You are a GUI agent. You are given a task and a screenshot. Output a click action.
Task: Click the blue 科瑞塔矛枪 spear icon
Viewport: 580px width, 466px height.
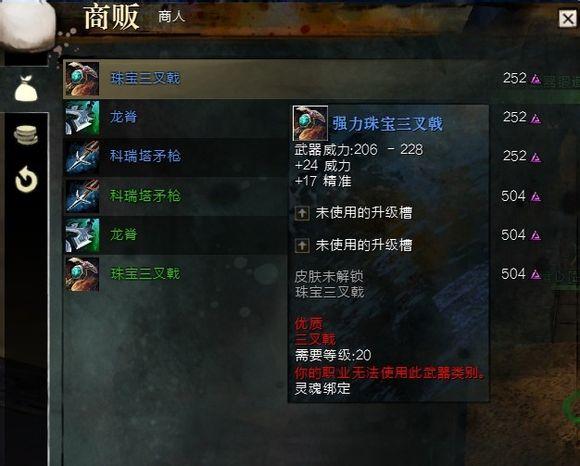pyautogui.click(x=82, y=157)
